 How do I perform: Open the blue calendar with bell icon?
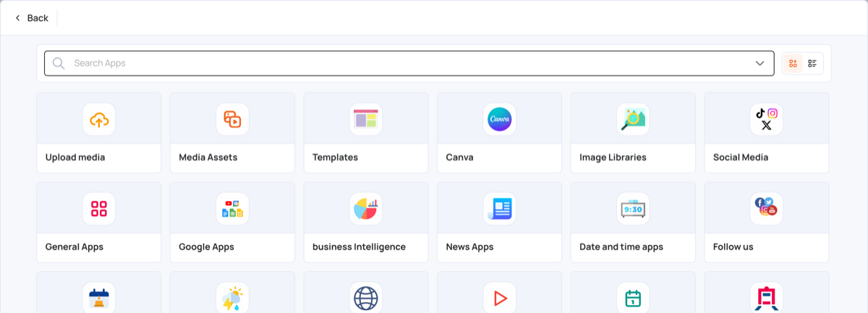[99, 298]
